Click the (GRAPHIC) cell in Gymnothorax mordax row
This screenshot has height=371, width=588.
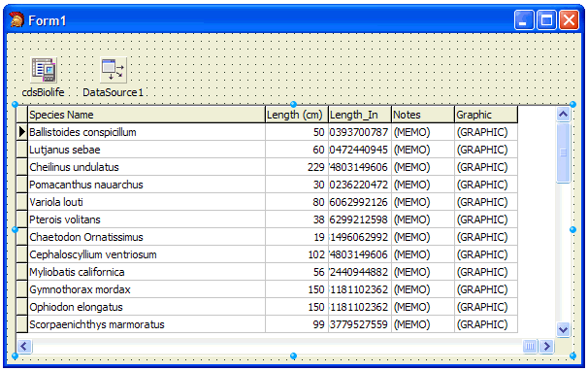click(x=486, y=289)
